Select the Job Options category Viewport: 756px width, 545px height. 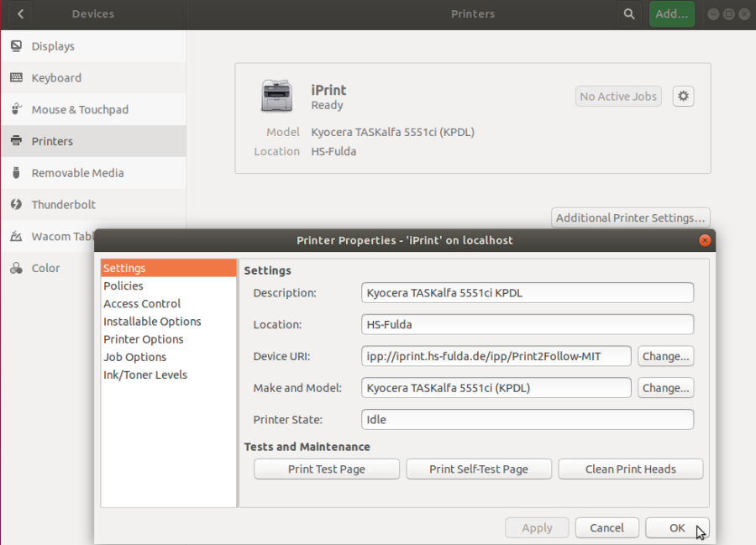coord(136,357)
